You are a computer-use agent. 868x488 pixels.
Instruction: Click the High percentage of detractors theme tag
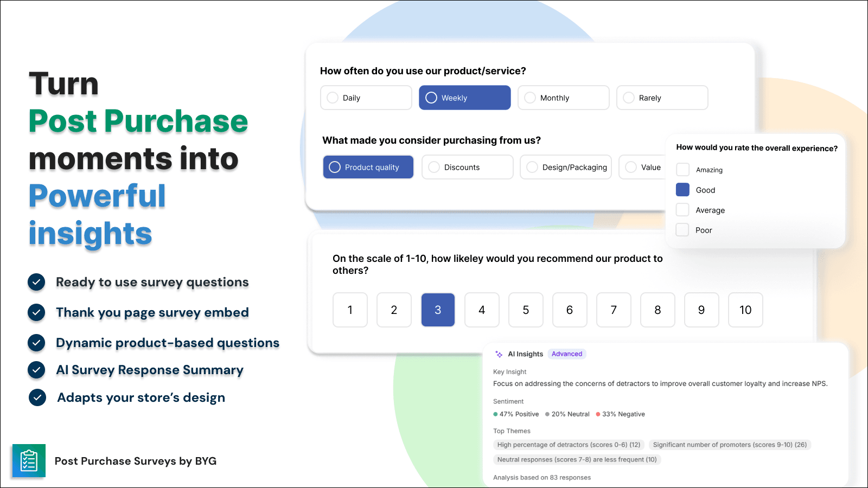(x=568, y=444)
